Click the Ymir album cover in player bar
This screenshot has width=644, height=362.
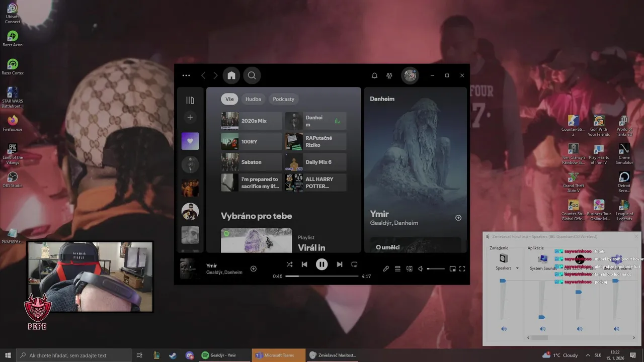point(190,268)
